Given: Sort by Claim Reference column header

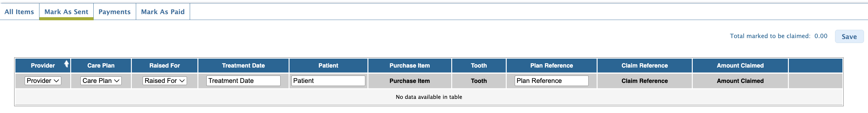Looking at the screenshot, I should (645, 66).
